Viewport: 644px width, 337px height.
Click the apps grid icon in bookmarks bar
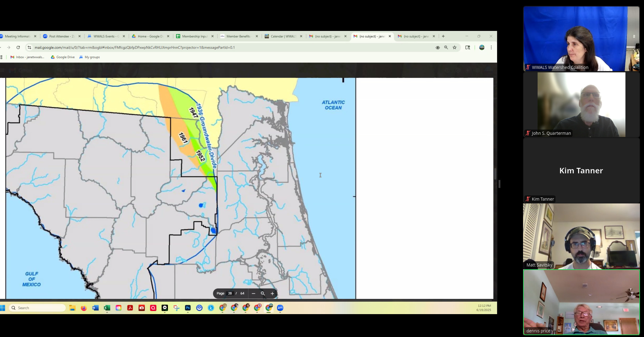click(x=1, y=57)
